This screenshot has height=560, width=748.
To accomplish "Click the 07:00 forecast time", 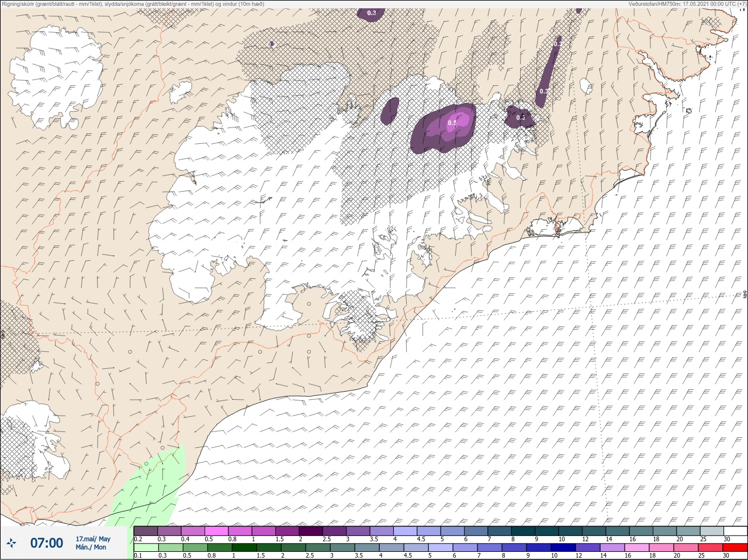I will [46, 543].
